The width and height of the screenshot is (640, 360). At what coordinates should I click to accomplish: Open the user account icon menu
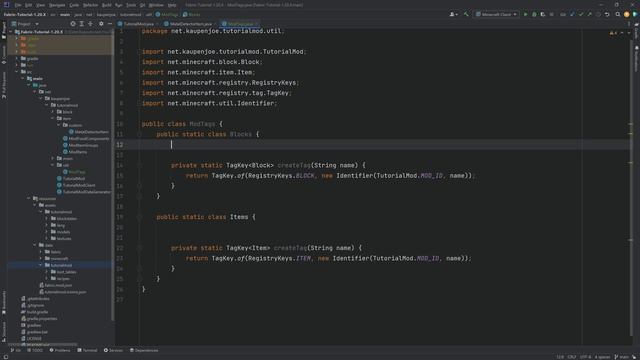[x=453, y=14]
